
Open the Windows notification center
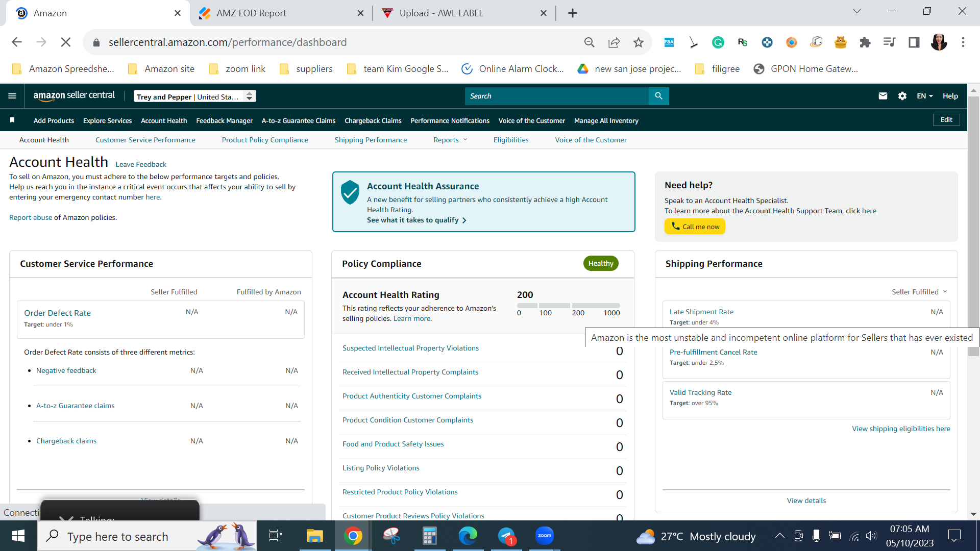(x=954, y=536)
